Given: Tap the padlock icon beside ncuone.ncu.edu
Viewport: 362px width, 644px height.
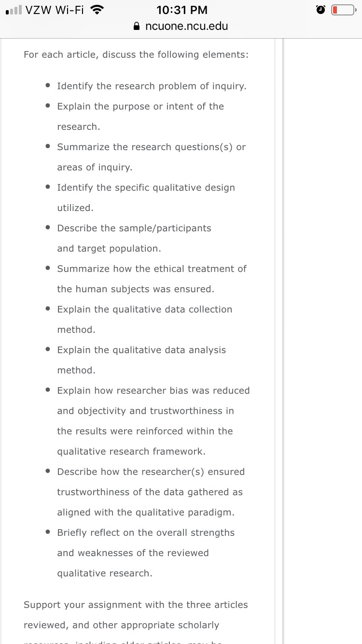Looking at the screenshot, I should click(137, 27).
